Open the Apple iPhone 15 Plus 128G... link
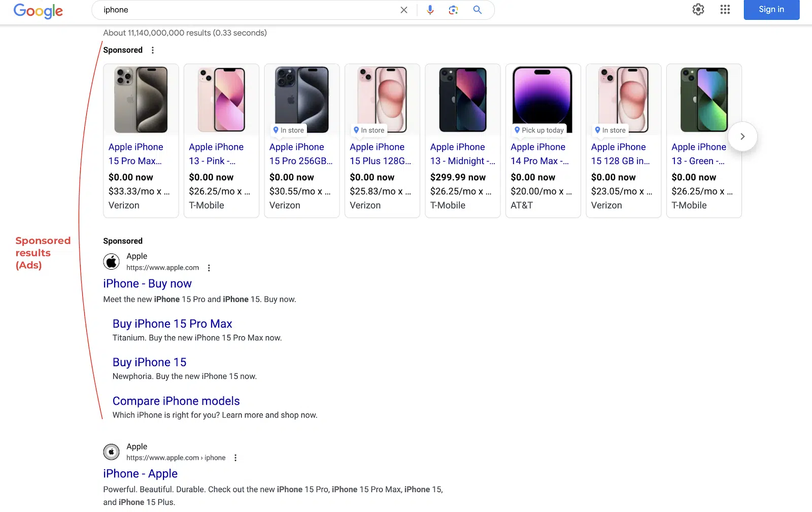Screen dimensions: 812x512 381,154
